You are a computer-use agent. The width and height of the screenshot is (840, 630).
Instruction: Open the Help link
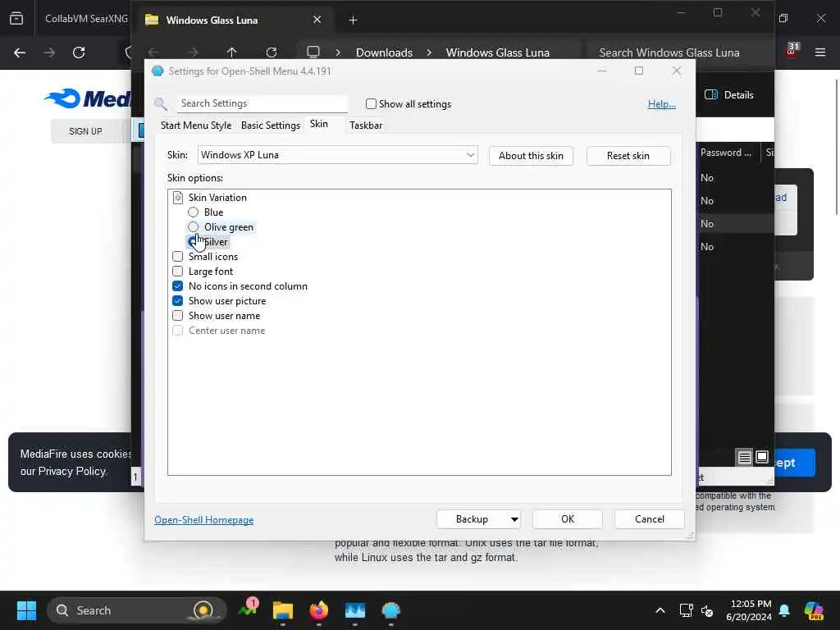(x=662, y=104)
